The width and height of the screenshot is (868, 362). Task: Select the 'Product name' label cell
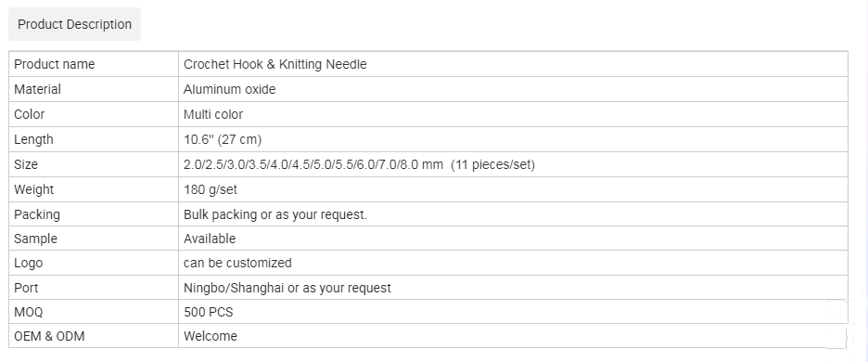click(x=94, y=64)
